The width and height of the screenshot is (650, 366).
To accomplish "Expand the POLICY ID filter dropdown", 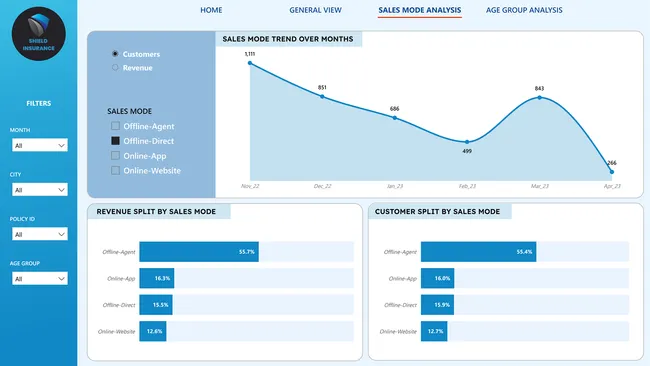I will (40, 234).
